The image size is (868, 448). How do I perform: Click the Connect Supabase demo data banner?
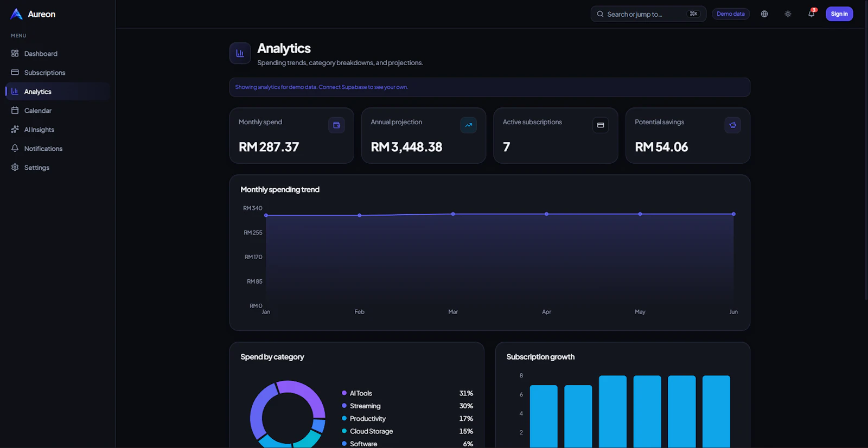click(x=490, y=87)
